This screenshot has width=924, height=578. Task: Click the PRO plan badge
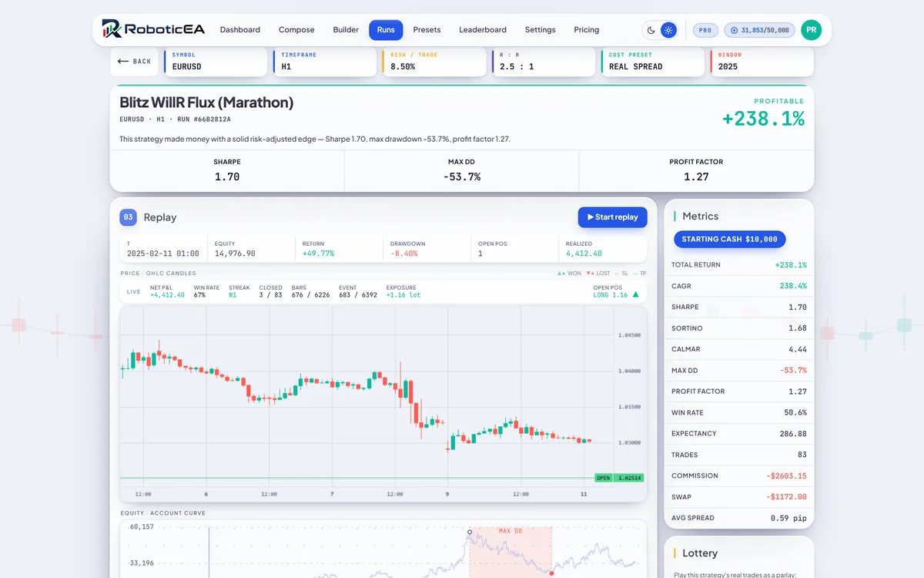pyautogui.click(x=705, y=30)
